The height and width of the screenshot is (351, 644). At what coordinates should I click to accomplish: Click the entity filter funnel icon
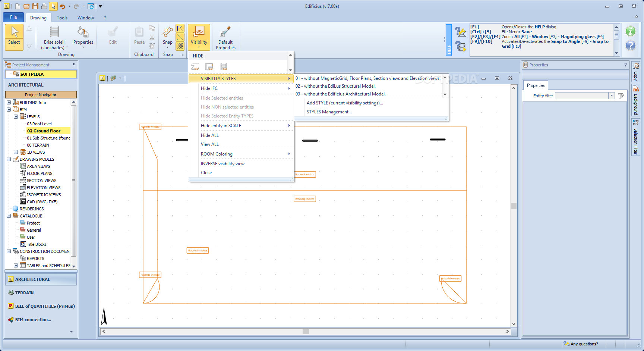pos(621,96)
